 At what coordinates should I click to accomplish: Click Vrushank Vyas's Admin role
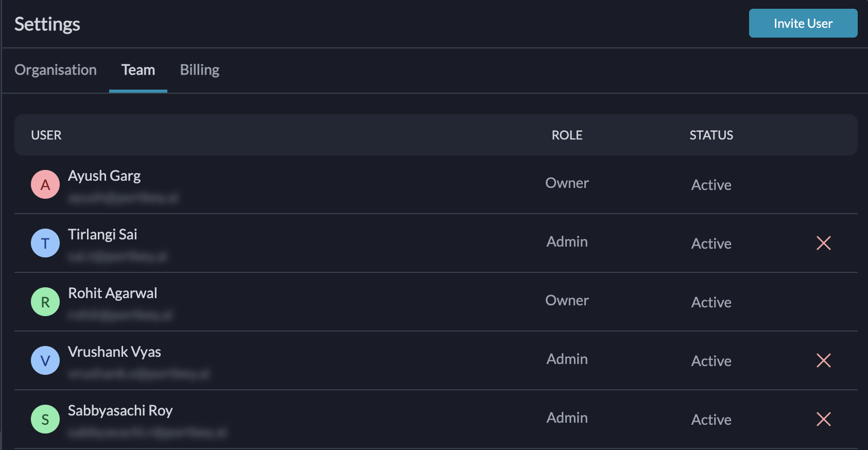(567, 359)
